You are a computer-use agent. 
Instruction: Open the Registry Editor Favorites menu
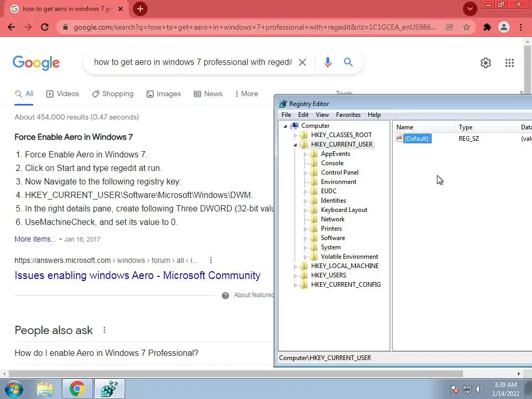(348, 115)
